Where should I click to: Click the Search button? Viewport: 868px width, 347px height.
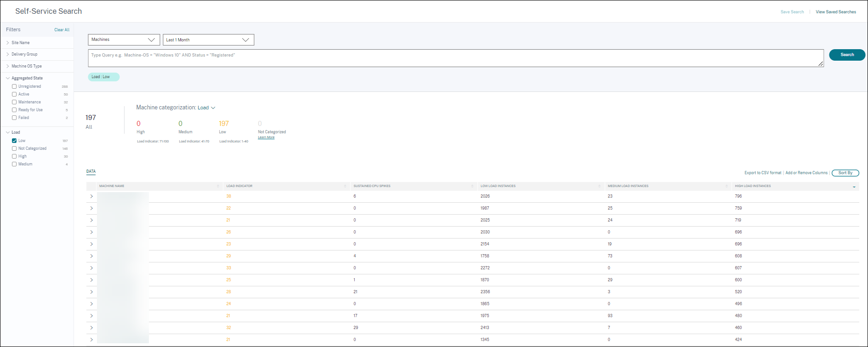(x=847, y=55)
